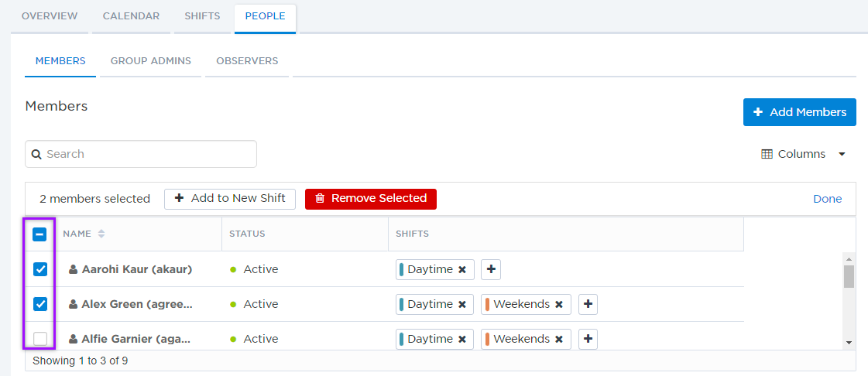Select Alfie Garnier's checkbox

tap(40, 339)
